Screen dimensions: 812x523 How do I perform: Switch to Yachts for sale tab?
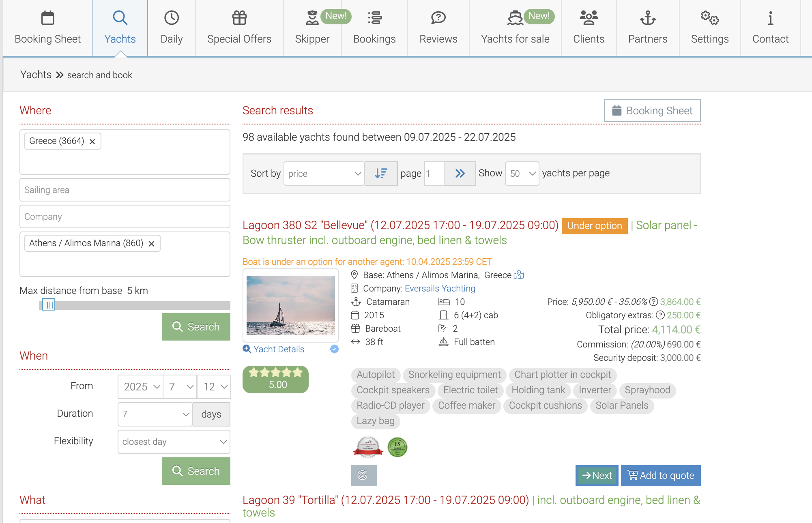[515, 28]
